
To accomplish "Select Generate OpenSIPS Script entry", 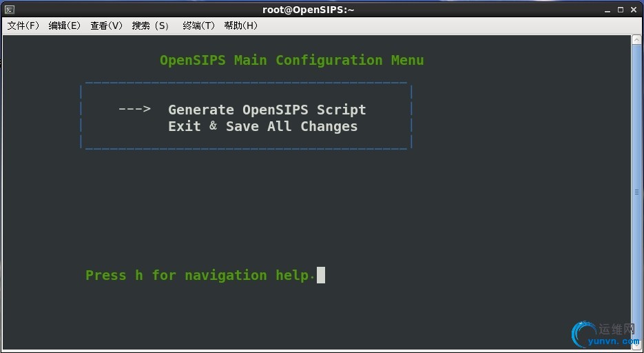I will (267, 110).
